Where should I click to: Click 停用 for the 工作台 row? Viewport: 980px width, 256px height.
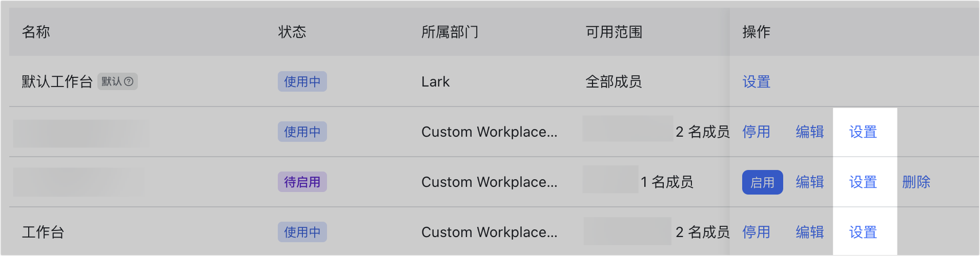(x=756, y=232)
